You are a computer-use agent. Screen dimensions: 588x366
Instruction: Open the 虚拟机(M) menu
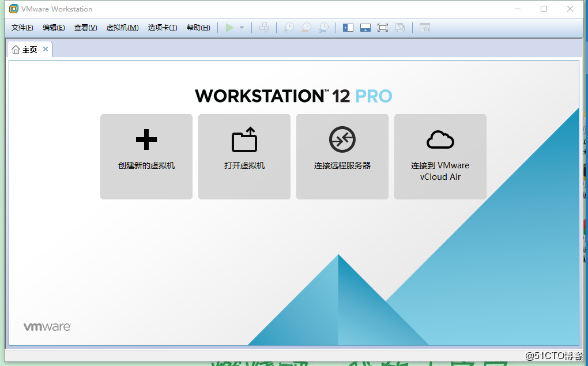coord(123,27)
